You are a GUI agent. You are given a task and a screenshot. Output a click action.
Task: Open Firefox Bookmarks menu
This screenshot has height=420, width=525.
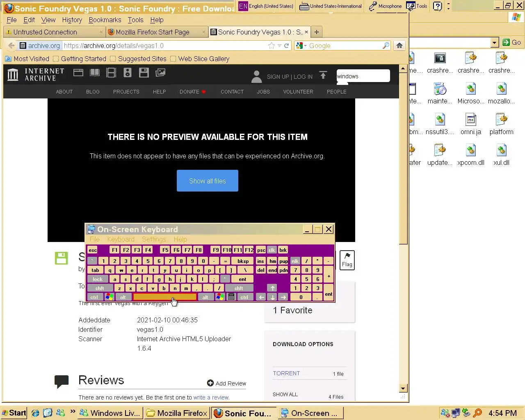pyautogui.click(x=105, y=20)
